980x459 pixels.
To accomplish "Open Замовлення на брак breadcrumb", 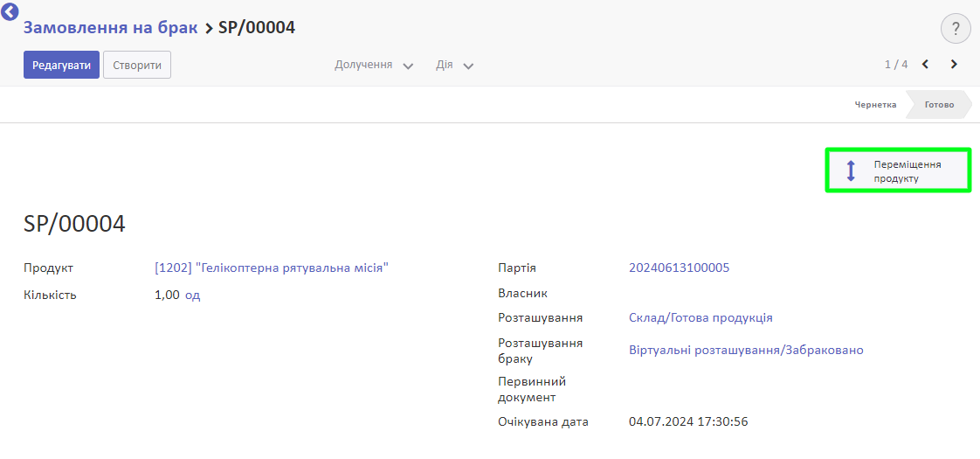I will tap(111, 27).
